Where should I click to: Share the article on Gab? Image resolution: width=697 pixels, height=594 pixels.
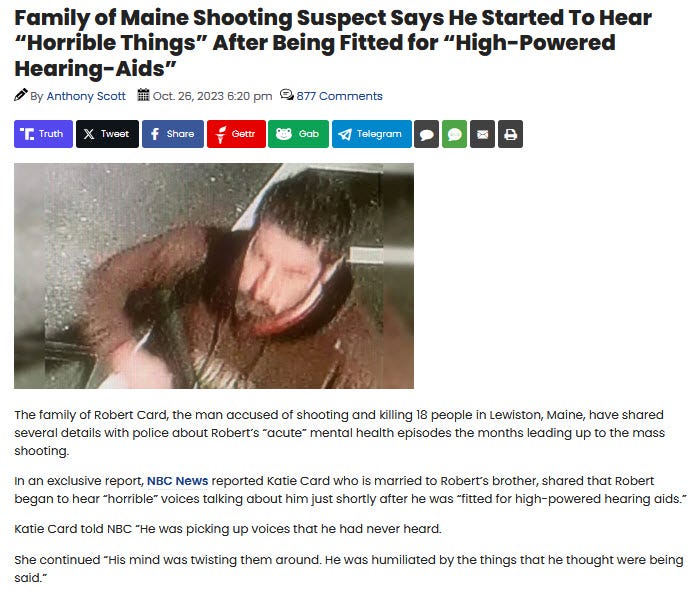click(298, 134)
